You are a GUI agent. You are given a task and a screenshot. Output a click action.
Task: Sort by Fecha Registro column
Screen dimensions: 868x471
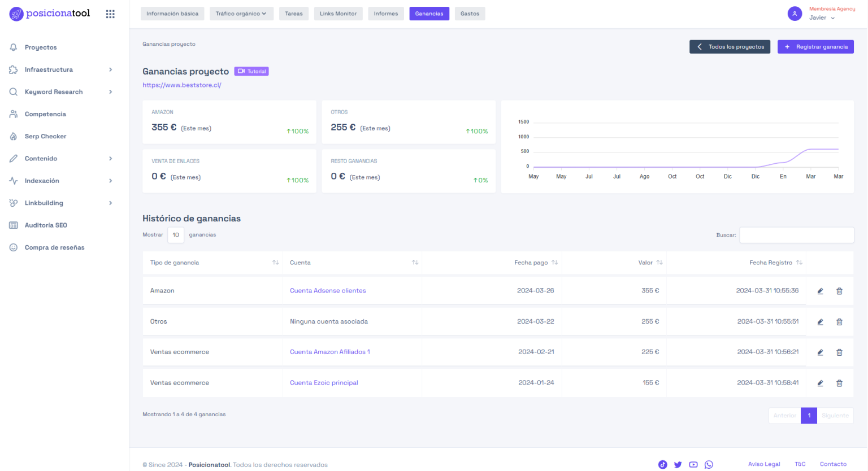(799, 263)
